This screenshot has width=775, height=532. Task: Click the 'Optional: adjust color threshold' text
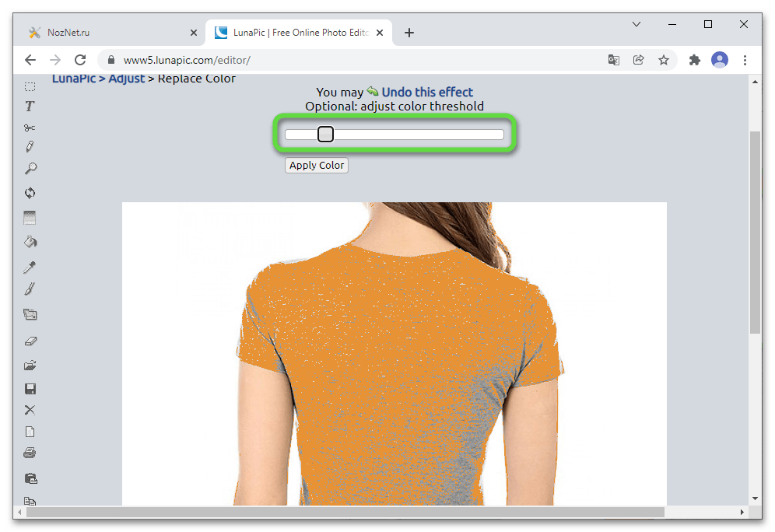coord(395,107)
